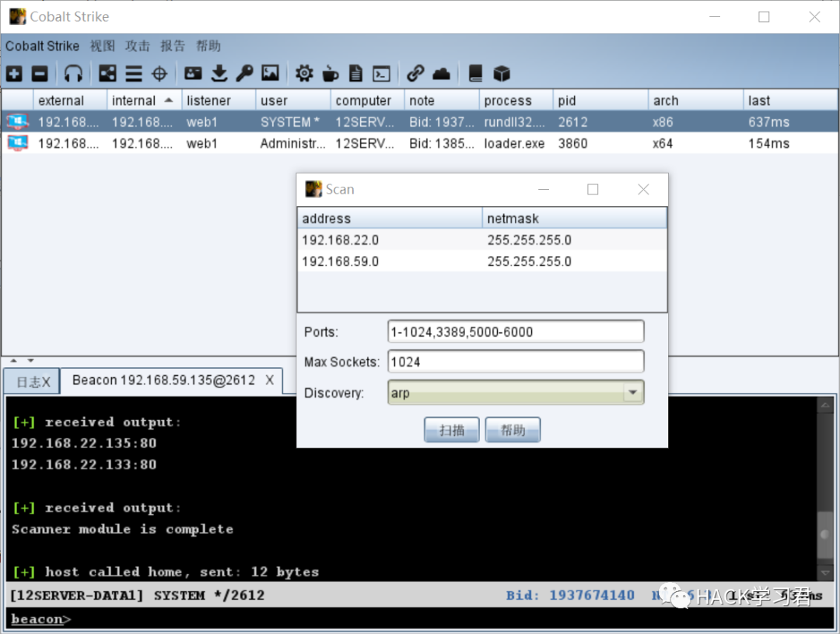Click the cube About icon in toolbar
The height and width of the screenshot is (634, 840).
coord(502,73)
